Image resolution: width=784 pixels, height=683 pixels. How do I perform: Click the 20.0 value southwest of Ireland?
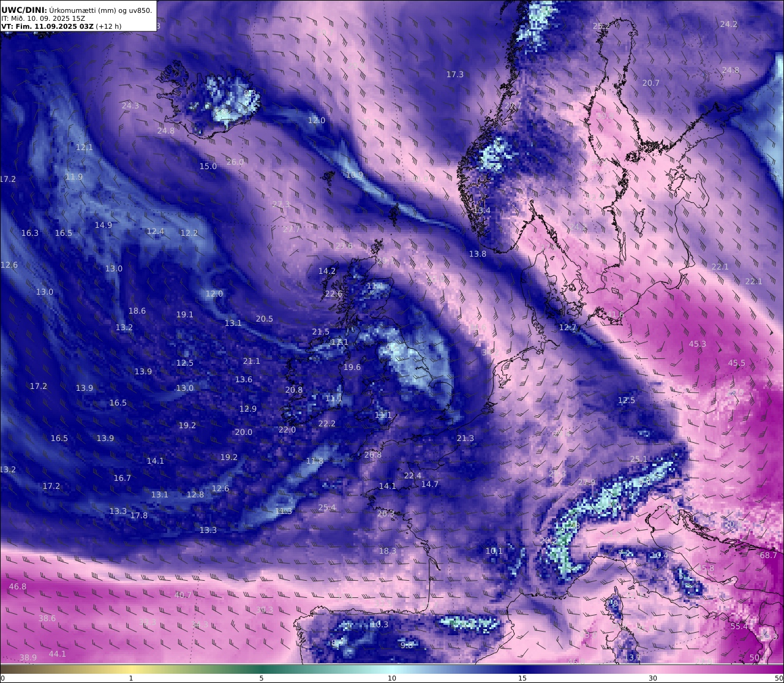(244, 432)
